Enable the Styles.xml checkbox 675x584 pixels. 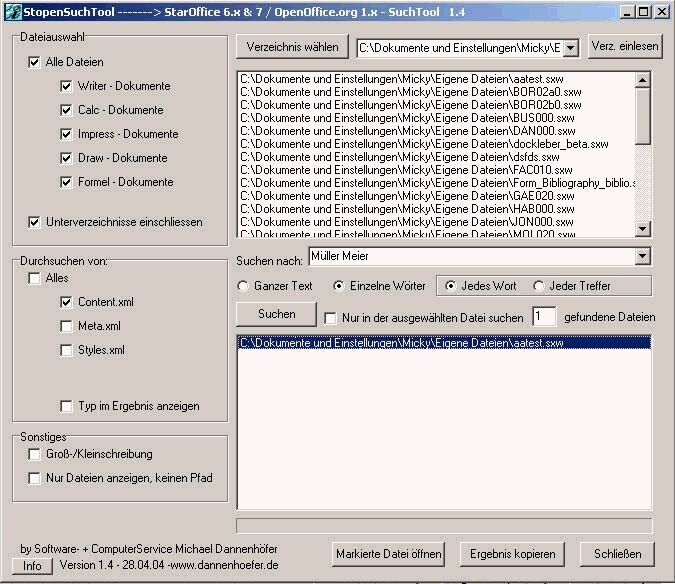point(66,350)
